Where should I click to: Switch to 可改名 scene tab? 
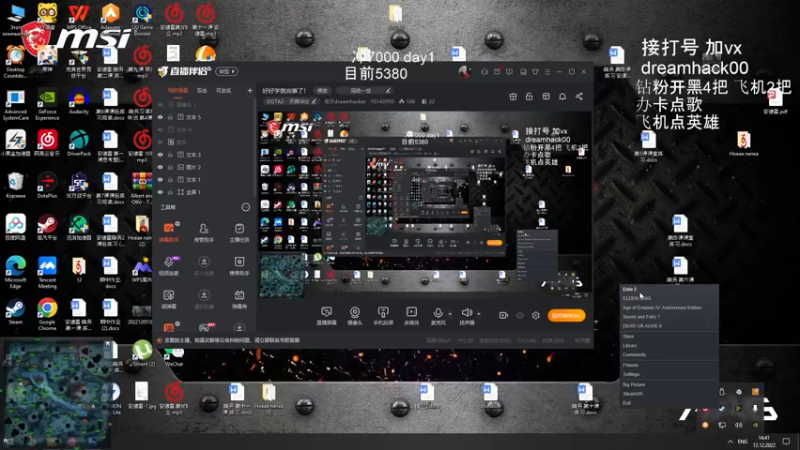coord(223,91)
